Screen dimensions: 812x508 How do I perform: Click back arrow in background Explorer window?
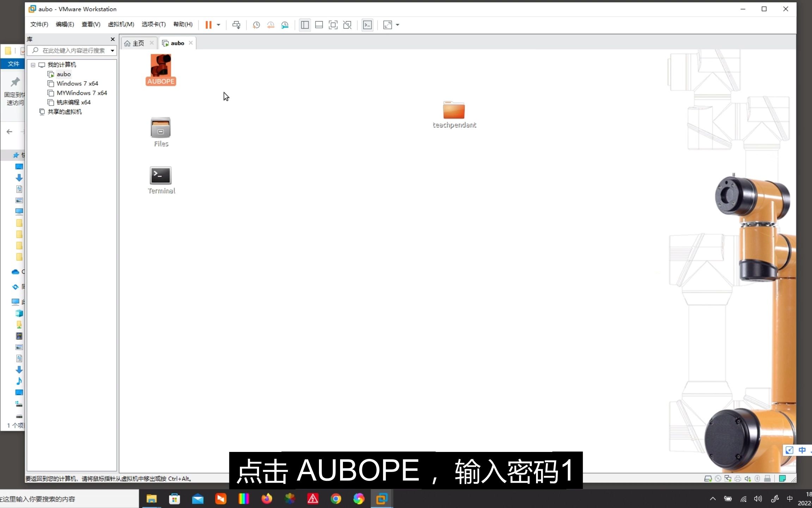(x=10, y=132)
